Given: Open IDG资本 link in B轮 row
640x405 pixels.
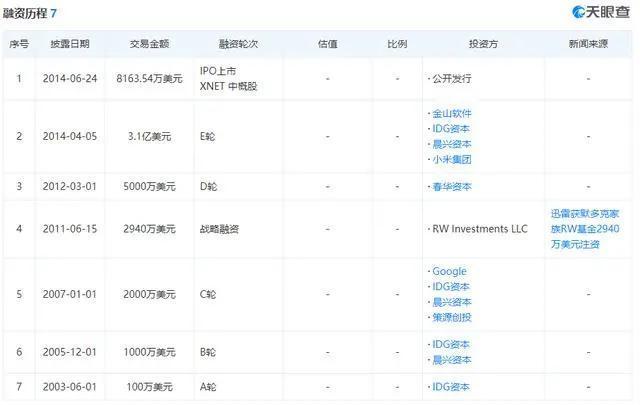Looking at the screenshot, I should coord(451,345).
